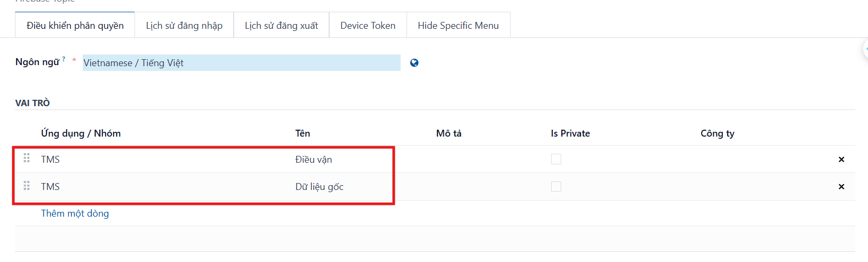The height and width of the screenshot is (262, 868).
Task: Click the help question mark beside Ngôn ngữ
Action: 63,59
